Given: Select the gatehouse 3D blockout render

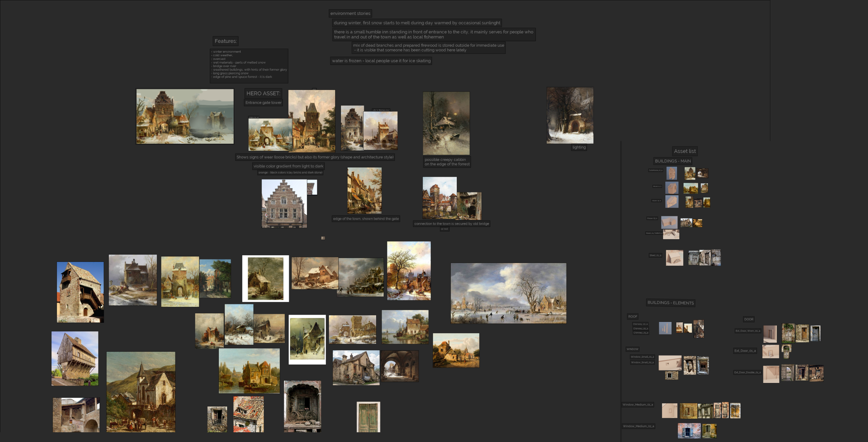Looking at the screenshot, I should pos(671,173).
